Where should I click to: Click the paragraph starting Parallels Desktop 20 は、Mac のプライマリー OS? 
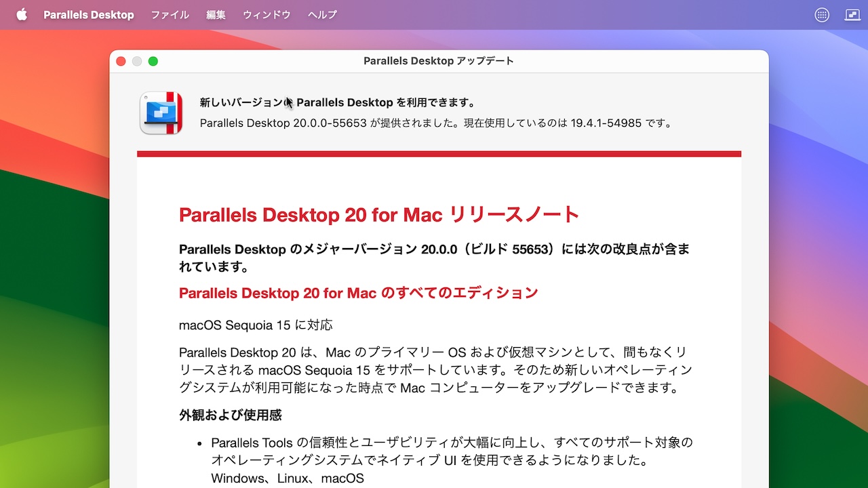(436, 370)
